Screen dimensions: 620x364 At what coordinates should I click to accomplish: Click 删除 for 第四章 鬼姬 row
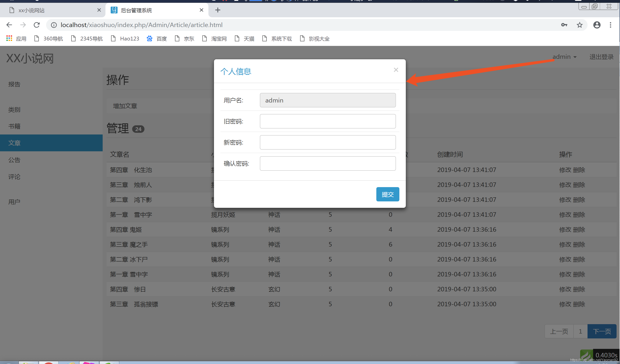click(579, 230)
